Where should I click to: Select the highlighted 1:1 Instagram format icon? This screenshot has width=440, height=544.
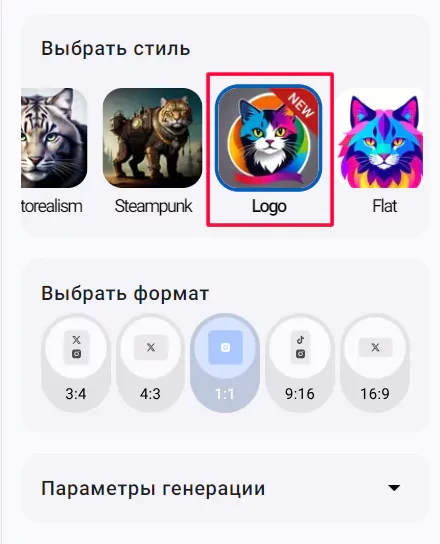225,347
